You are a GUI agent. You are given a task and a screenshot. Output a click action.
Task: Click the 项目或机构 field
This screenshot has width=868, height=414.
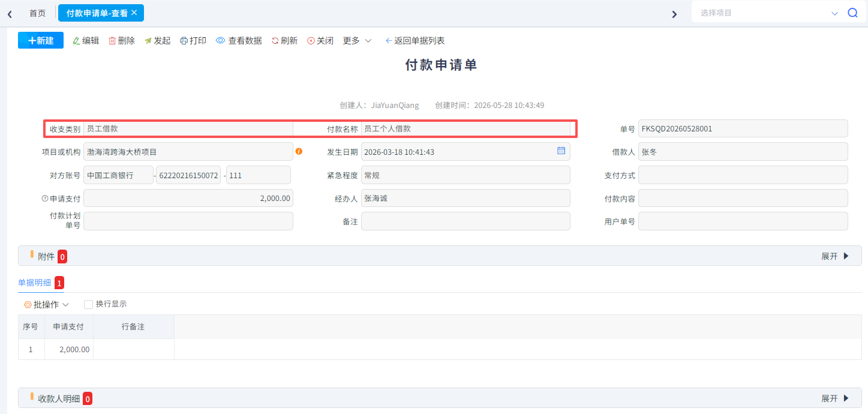(188, 152)
